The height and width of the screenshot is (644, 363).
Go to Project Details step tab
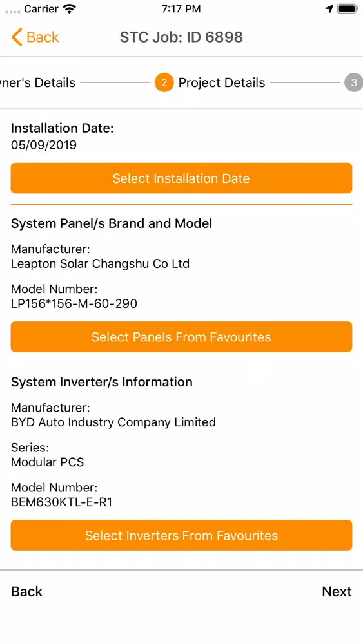[x=222, y=82]
